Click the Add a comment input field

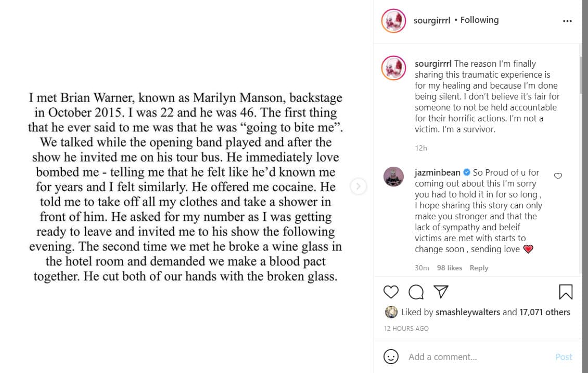coord(442,357)
